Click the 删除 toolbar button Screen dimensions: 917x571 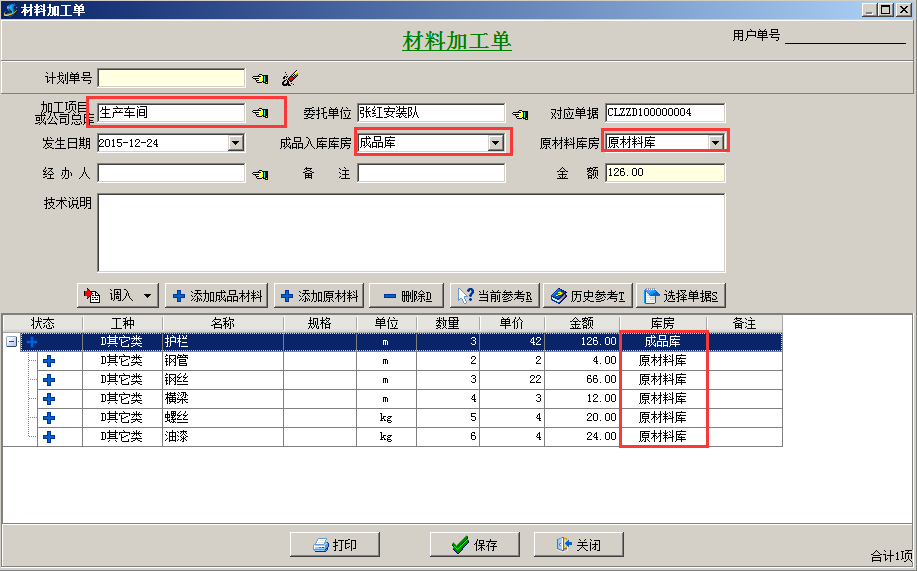coord(406,296)
